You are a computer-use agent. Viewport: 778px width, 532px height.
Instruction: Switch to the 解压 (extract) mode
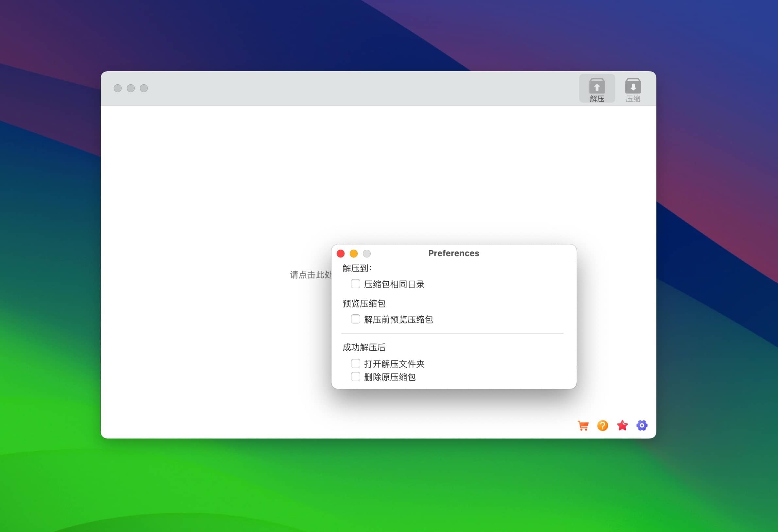tap(597, 89)
